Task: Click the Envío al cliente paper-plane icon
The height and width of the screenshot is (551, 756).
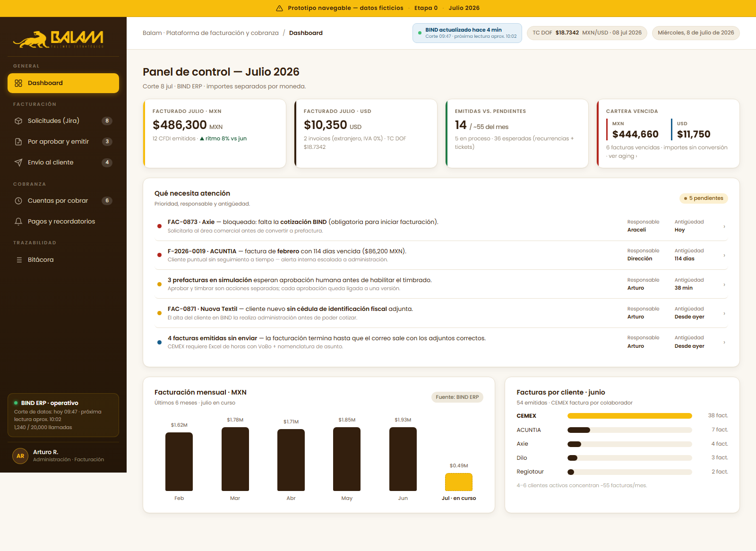Action: [18, 163]
